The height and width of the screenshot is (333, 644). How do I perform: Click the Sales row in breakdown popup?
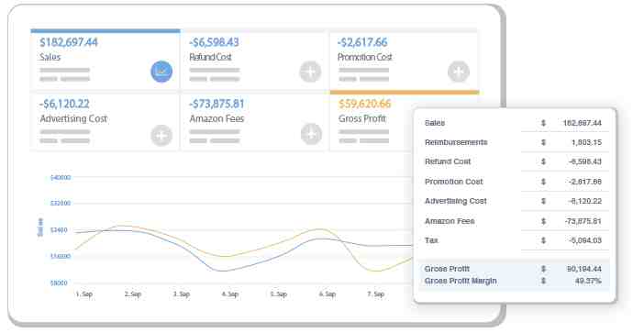(x=514, y=123)
